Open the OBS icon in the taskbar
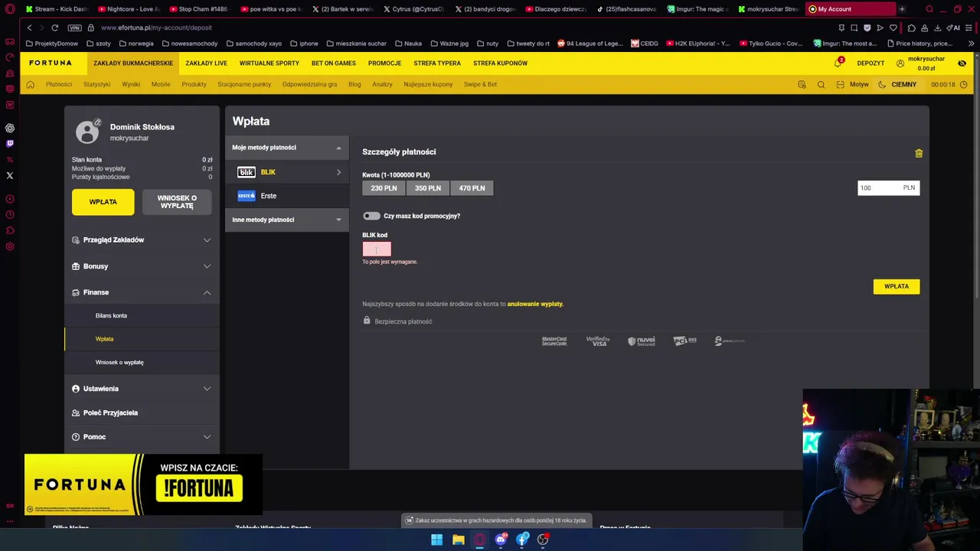980x551 pixels. click(543, 540)
